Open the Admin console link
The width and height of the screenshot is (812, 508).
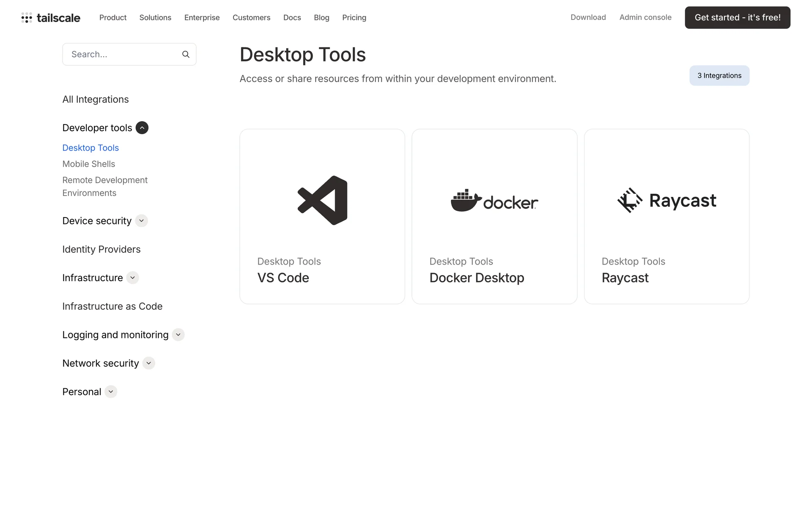(645, 17)
